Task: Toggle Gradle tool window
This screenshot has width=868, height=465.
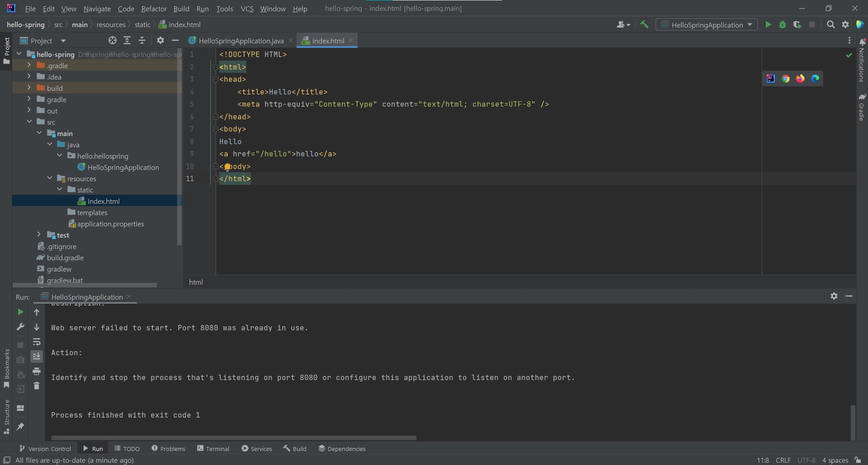Action: pyautogui.click(x=862, y=107)
